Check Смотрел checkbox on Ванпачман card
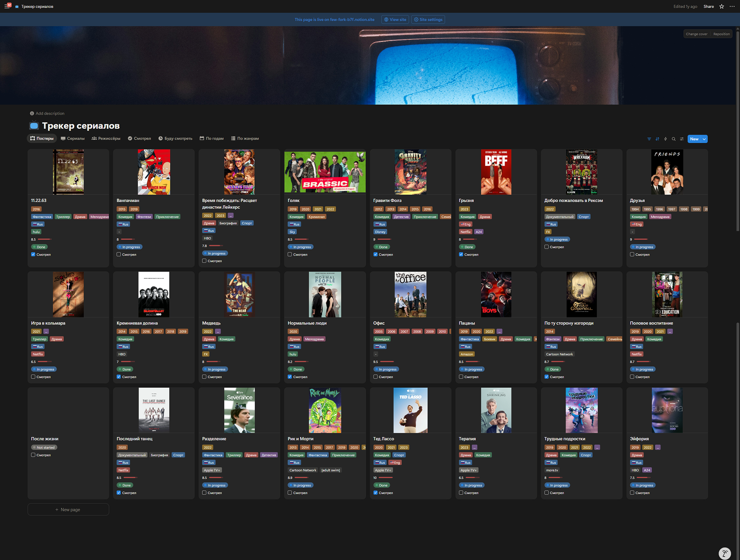Viewport: 740px width, 560px height. [119, 255]
